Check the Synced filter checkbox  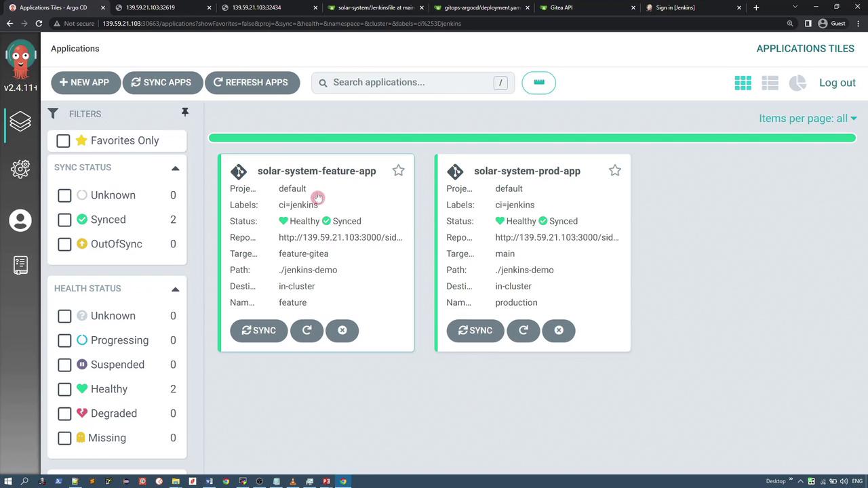pyautogui.click(x=64, y=220)
